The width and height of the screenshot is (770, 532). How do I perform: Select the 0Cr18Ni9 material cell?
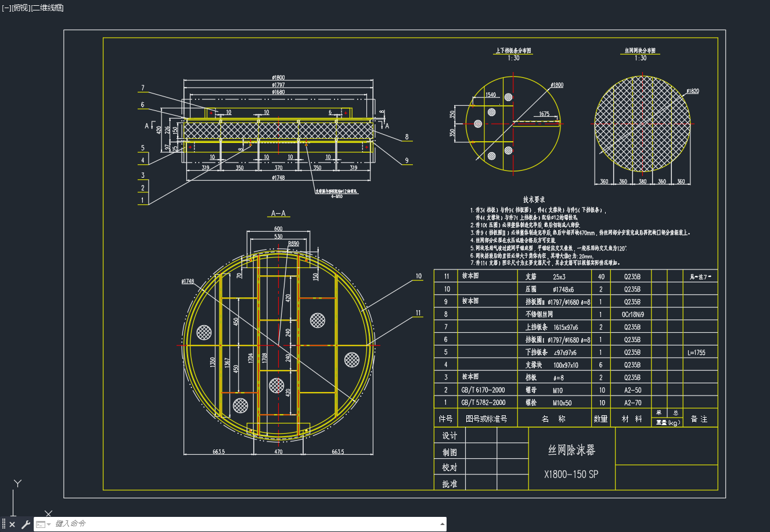pyautogui.click(x=632, y=315)
